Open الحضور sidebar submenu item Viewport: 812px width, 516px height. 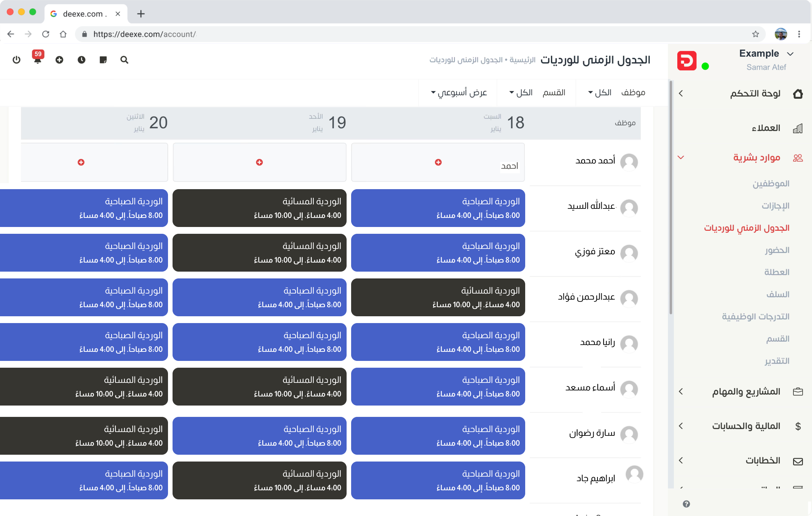click(777, 250)
